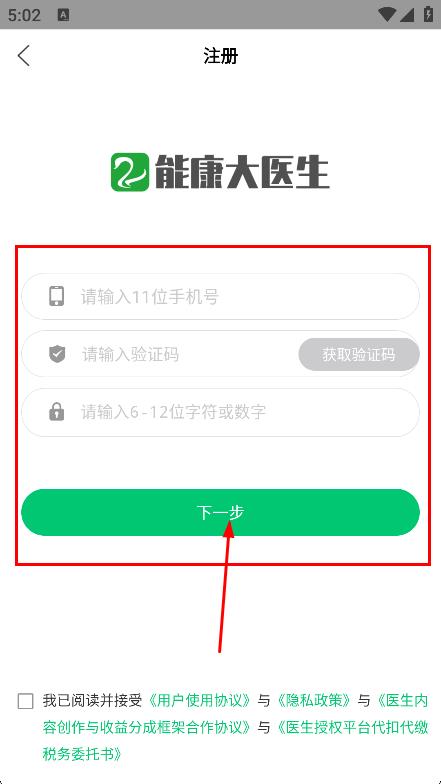
Task: Tap the keyboard 'A' indicator in status bar
Action: (64, 15)
